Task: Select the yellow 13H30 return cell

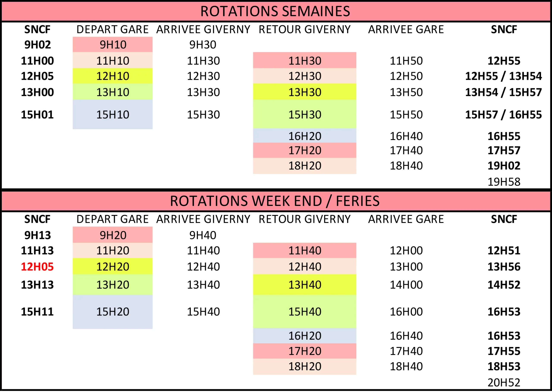Action: [x=305, y=92]
